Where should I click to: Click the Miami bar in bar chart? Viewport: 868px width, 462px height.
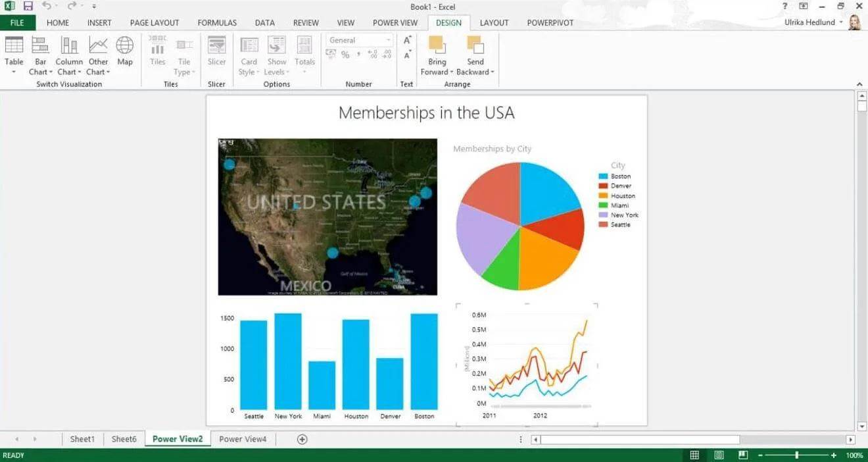(322, 386)
